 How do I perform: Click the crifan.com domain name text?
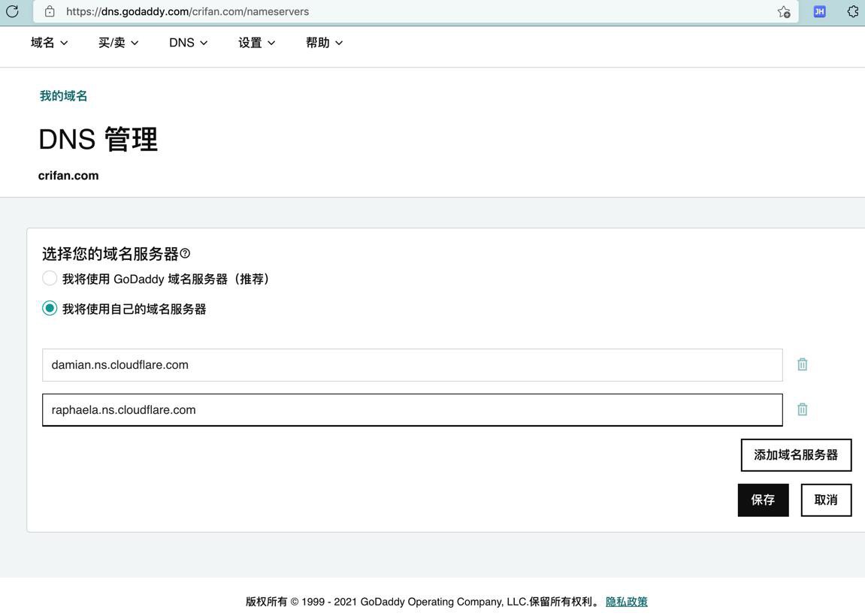click(68, 175)
